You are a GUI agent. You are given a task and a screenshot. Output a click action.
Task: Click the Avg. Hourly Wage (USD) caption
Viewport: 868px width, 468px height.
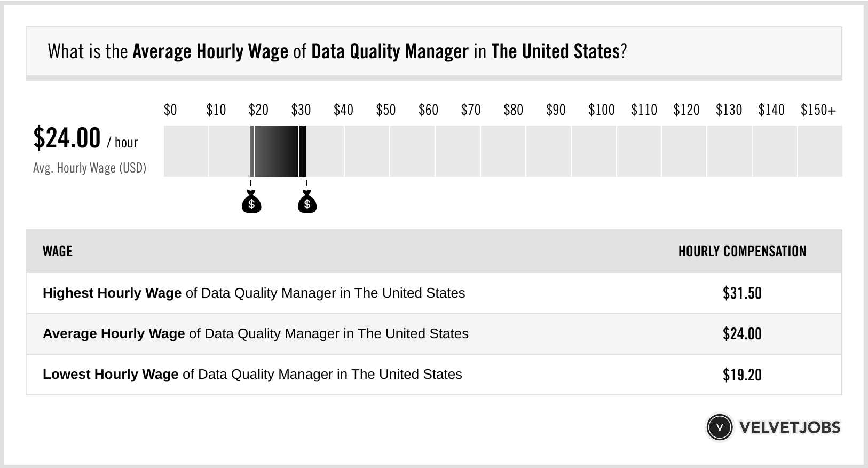90,168
